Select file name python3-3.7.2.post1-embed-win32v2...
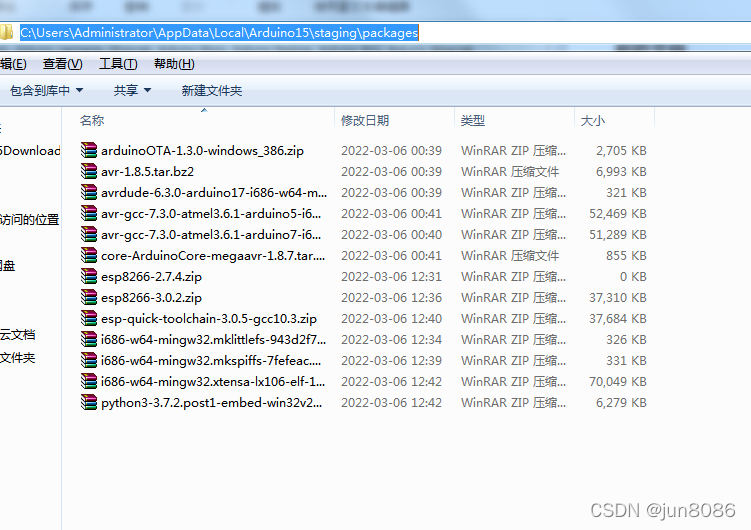751x530 pixels. tap(212, 403)
